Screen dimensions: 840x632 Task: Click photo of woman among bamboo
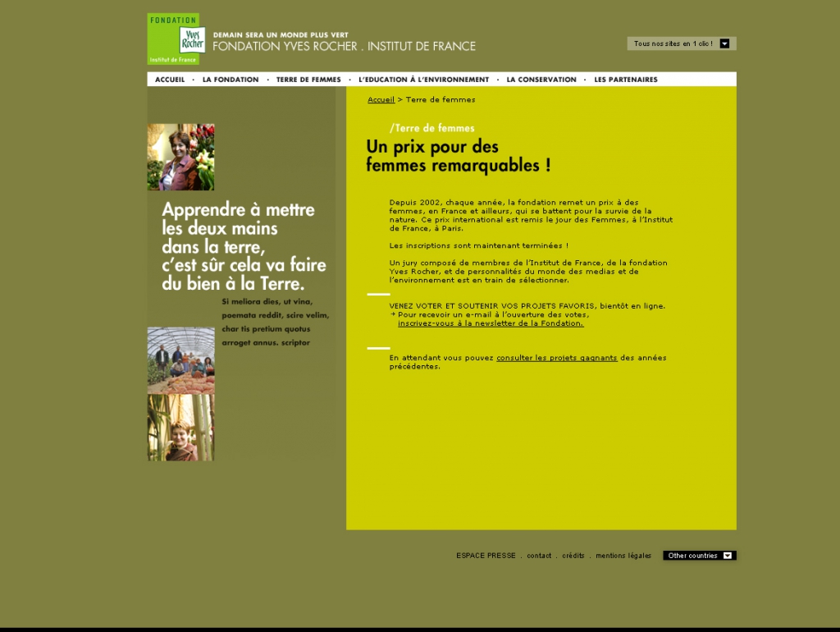181,428
